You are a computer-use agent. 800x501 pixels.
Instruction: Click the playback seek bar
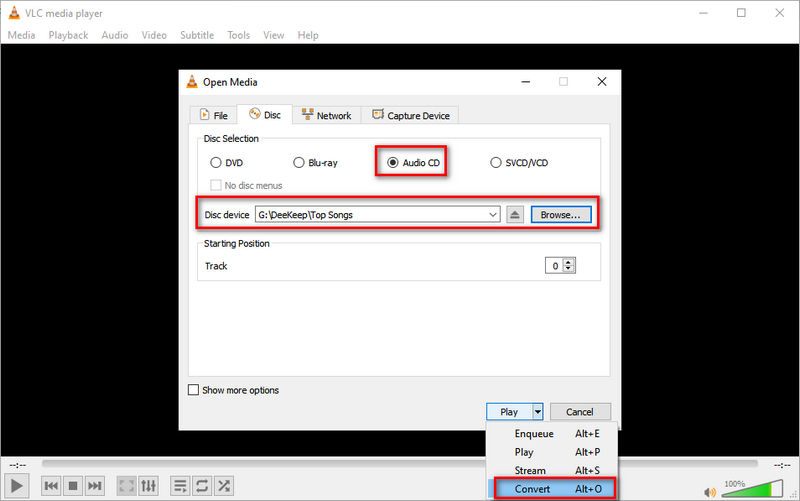click(399, 464)
